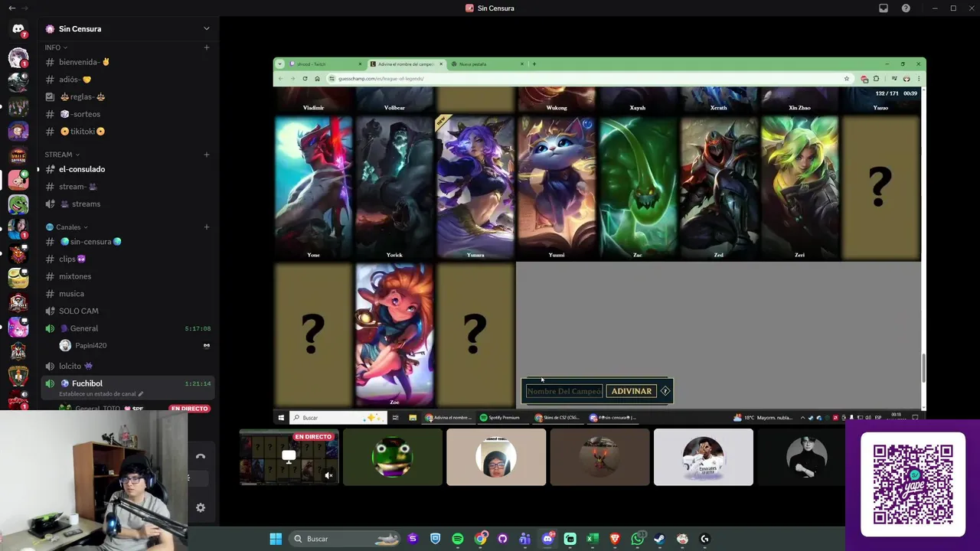Screen dimensions: 980x551
Task: Select the Zeri champion card
Action: pyautogui.click(x=799, y=187)
